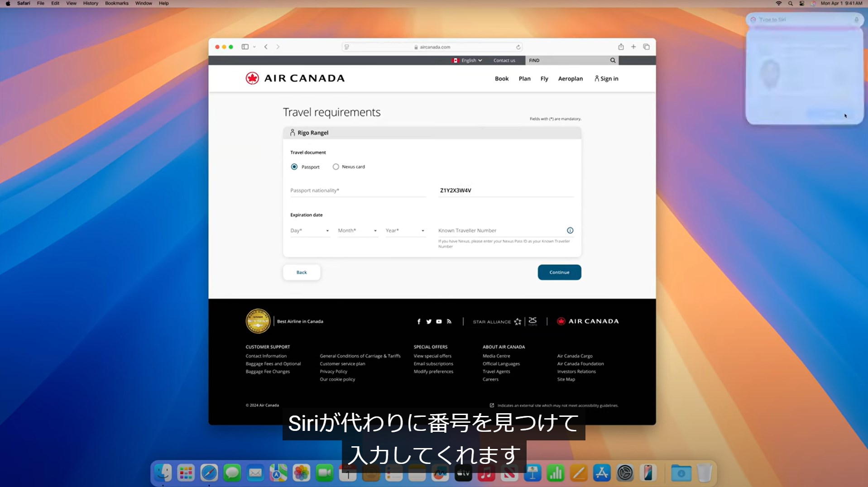This screenshot has width=868, height=487.
Task: Click the Continue button
Action: point(560,272)
